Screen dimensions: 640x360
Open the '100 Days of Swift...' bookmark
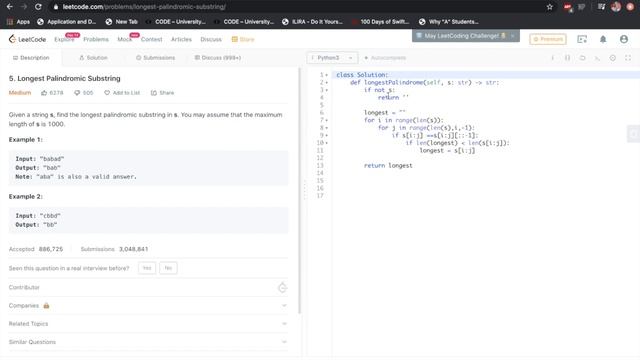click(x=381, y=22)
